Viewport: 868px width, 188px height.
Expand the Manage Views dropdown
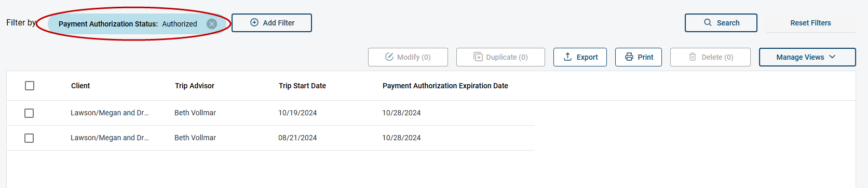(807, 57)
